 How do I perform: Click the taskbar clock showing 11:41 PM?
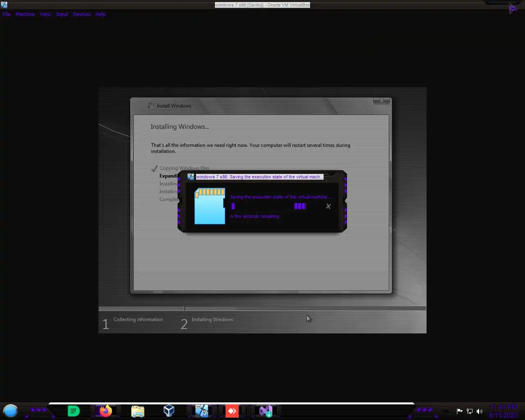(503, 411)
